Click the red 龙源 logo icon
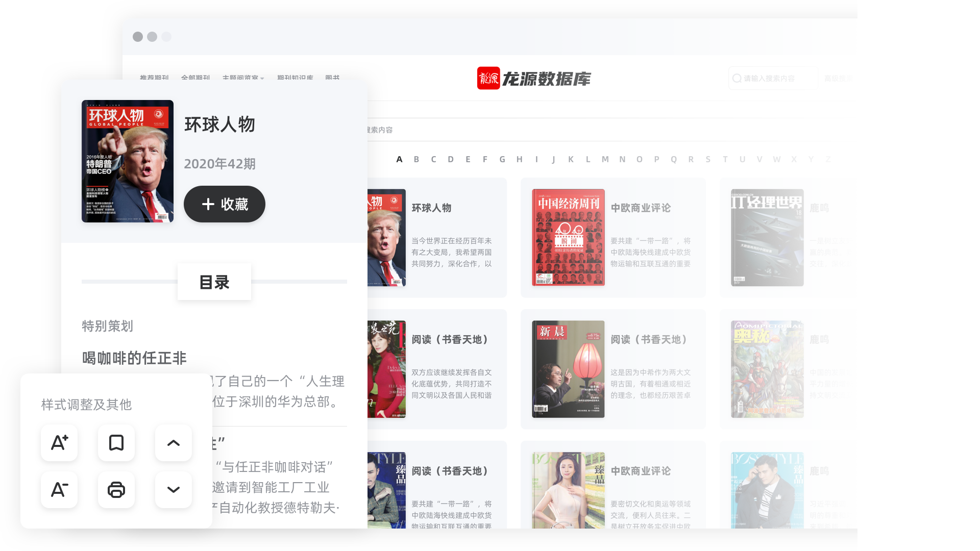Screen dimensions: 980x551 (488, 78)
